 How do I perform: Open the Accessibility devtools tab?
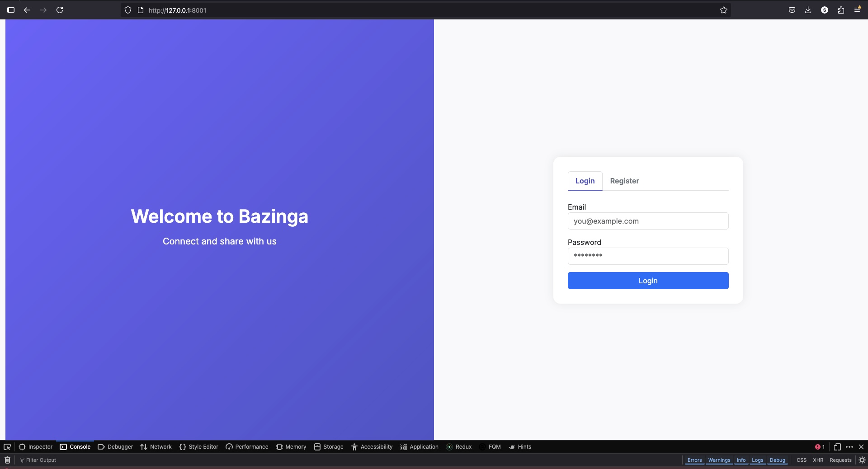point(372,447)
